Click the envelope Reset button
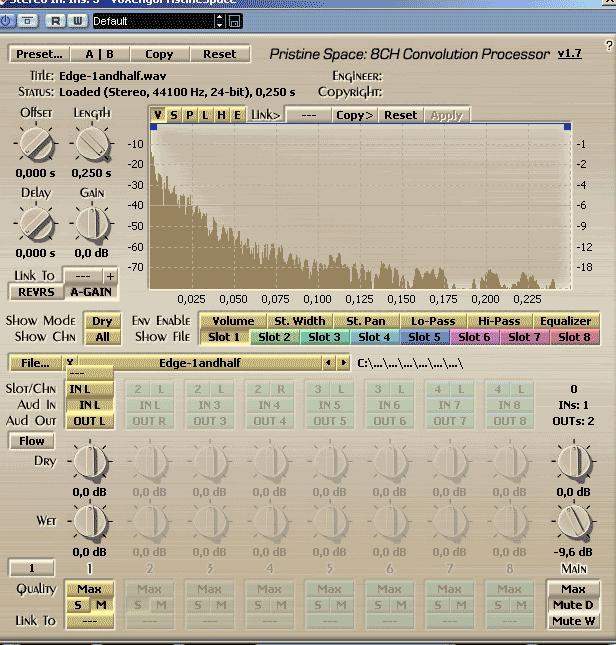The image size is (616, 645). tap(401, 115)
